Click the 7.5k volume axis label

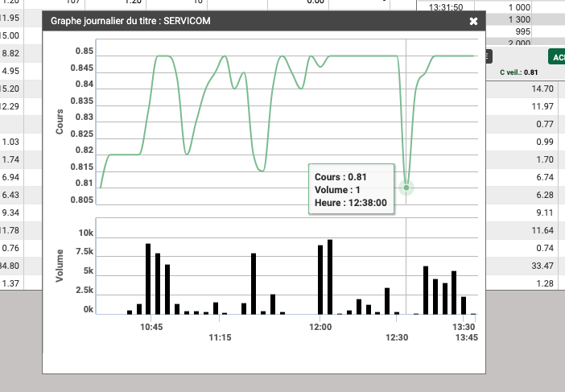[85, 251]
